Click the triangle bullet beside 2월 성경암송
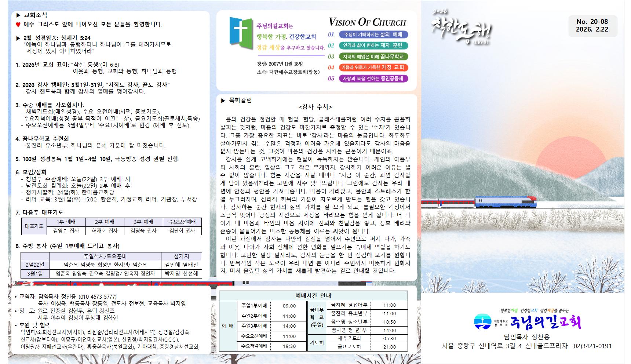 pyautogui.click(x=18, y=38)
